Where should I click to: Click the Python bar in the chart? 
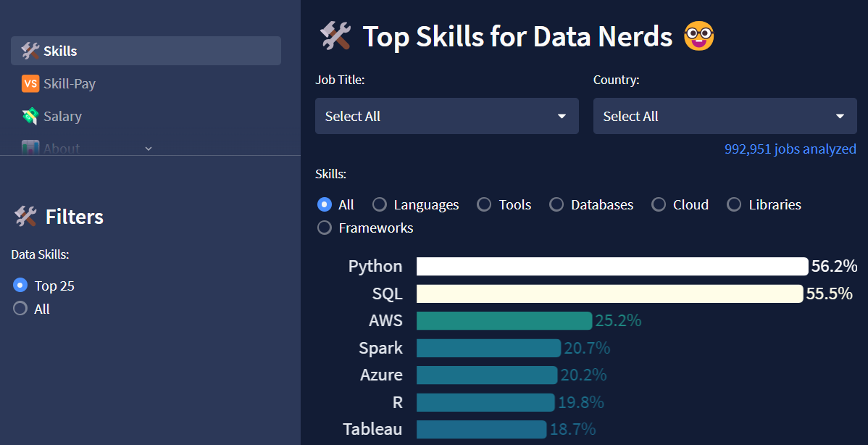[x=612, y=266]
